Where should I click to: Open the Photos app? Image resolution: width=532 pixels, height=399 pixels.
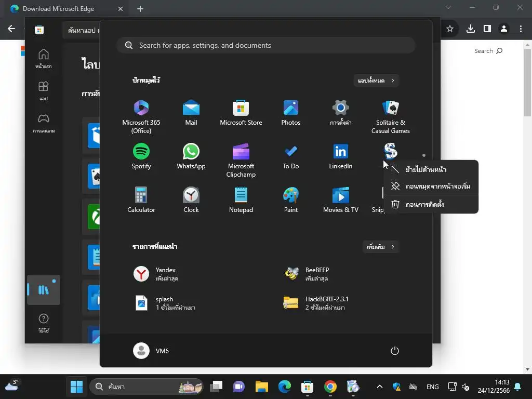pyautogui.click(x=291, y=113)
